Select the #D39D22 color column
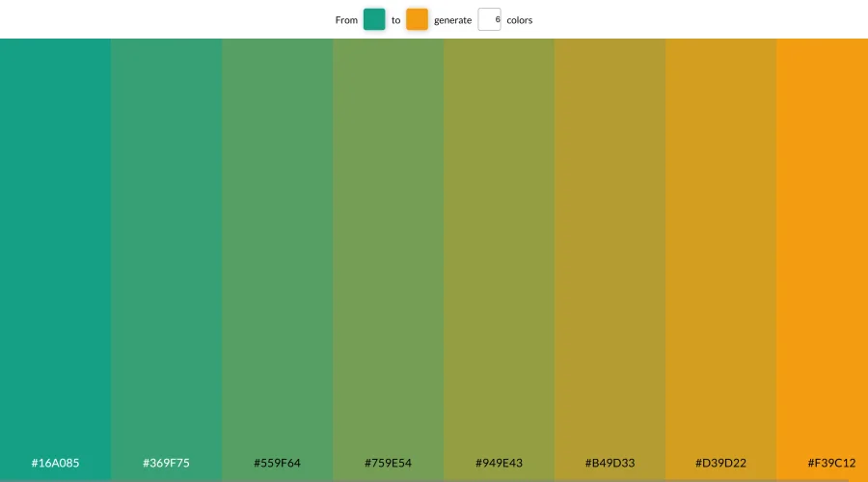Screen dimensions: 868x482 (x=720, y=259)
